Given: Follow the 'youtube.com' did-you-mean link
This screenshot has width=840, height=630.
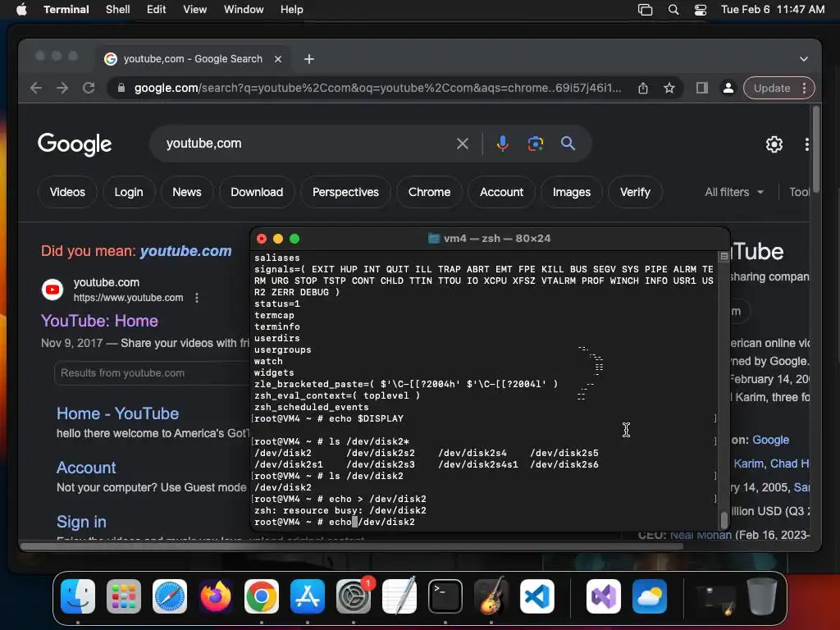Looking at the screenshot, I should coord(186,251).
